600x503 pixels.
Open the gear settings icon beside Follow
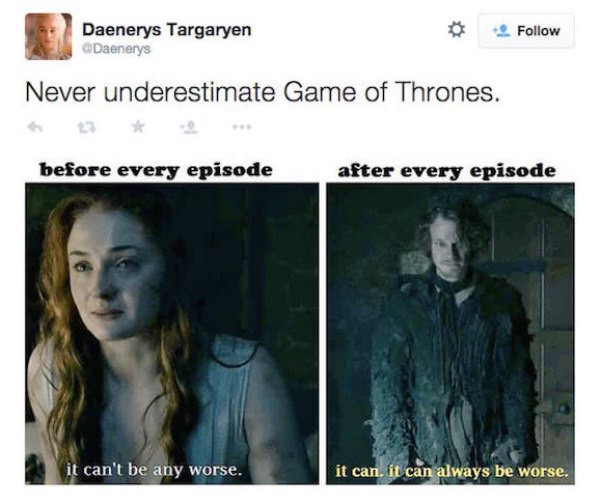tap(456, 30)
